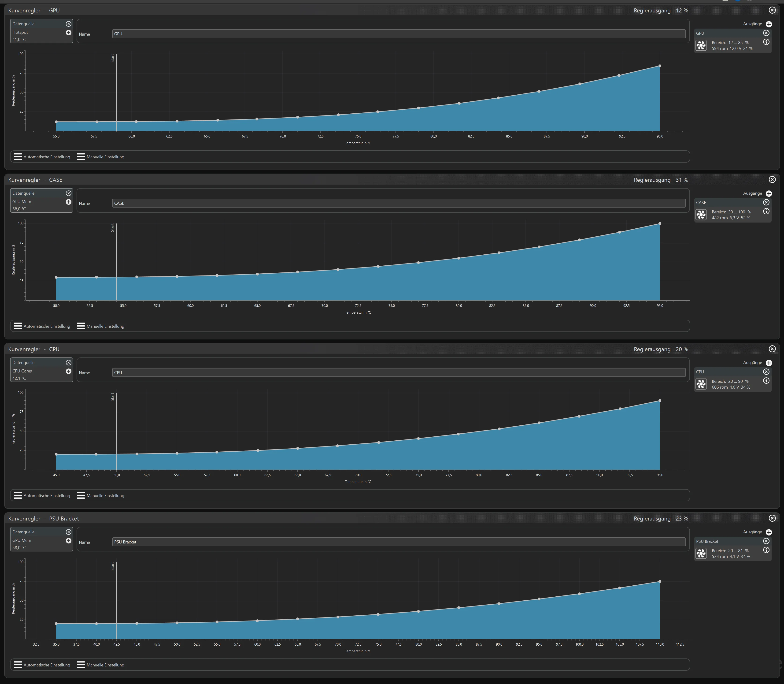784x684 pixels.
Task: Remove the GPU output from the Ausgänge list
Action: click(x=766, y=33)
